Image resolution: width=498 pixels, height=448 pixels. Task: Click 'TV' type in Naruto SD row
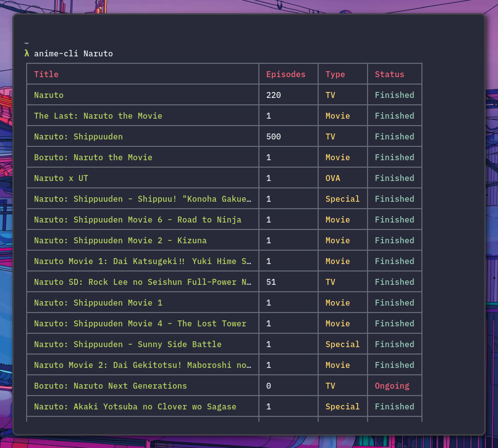coord(331,282)
